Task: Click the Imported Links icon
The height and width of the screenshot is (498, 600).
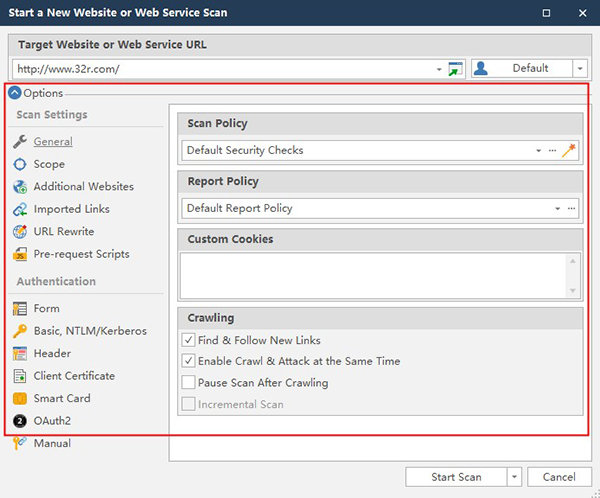Action: (20, 209)
